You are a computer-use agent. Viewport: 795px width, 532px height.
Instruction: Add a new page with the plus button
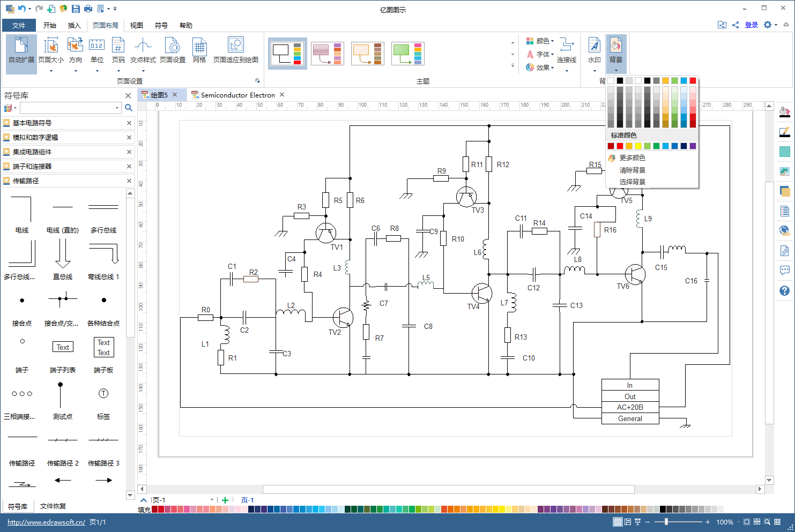(225, 500)
